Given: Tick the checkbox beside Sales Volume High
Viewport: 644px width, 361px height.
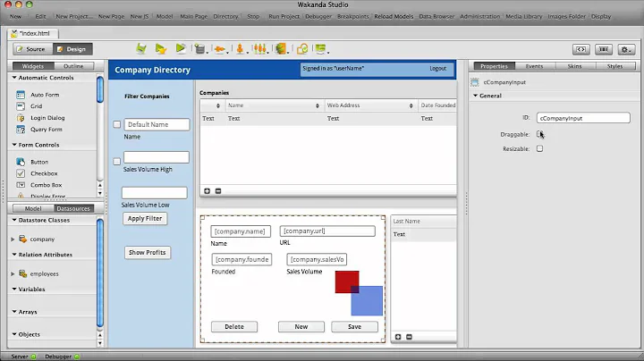Looking at the screenshot, I should [x=117, y=161].
